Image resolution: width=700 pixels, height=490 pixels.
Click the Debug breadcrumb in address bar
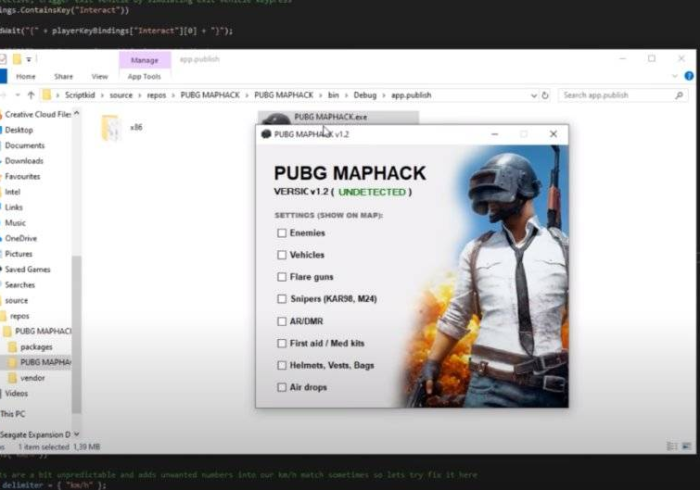364,95
